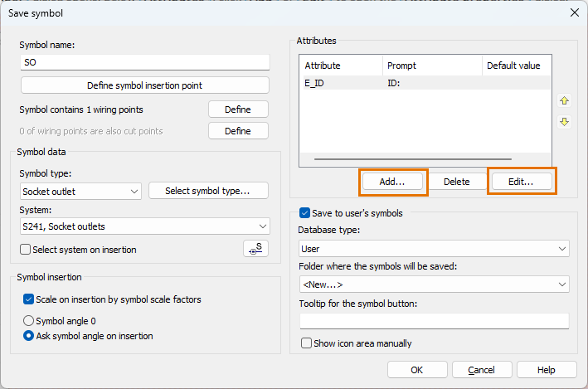Click Select symbol type... button

tap(208, 191)
